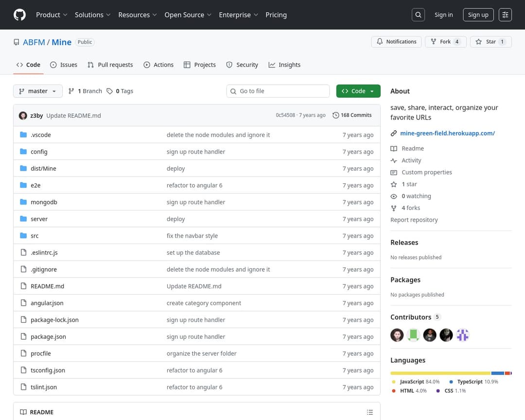The width and height of the screenshot is (525, 420).
Task: Expand the Product menu
Action: pyautogui.click(x=52, y=15)
